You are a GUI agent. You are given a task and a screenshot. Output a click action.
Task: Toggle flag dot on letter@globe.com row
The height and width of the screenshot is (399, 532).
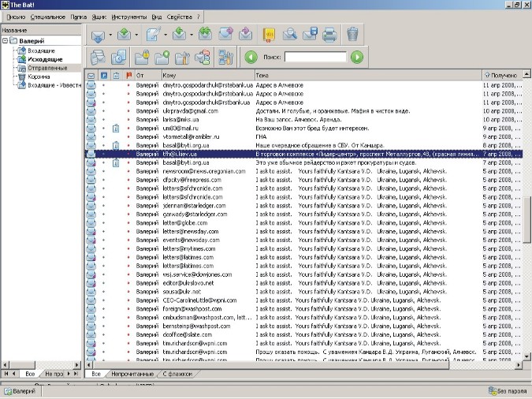128,222
